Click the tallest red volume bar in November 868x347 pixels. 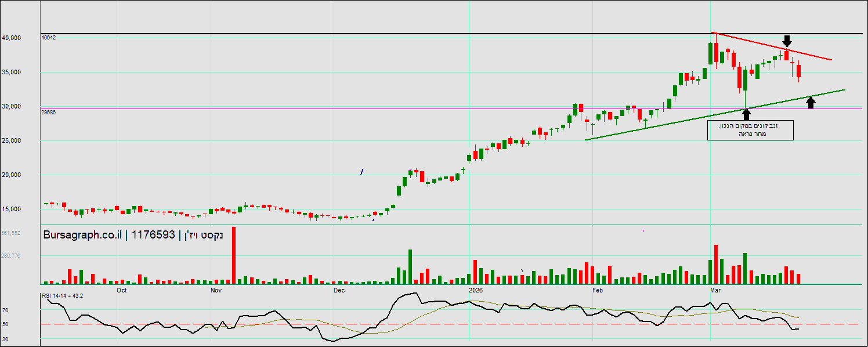234,255
